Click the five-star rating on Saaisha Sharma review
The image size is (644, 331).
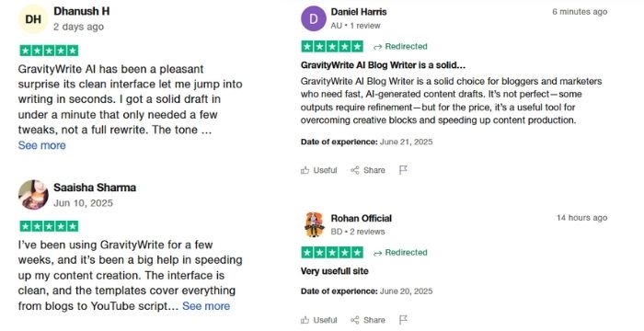coord(49,226)
